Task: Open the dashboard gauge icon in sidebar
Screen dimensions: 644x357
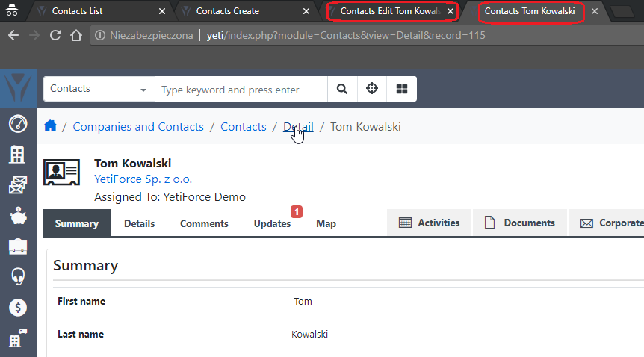Action: coord(18,124)
